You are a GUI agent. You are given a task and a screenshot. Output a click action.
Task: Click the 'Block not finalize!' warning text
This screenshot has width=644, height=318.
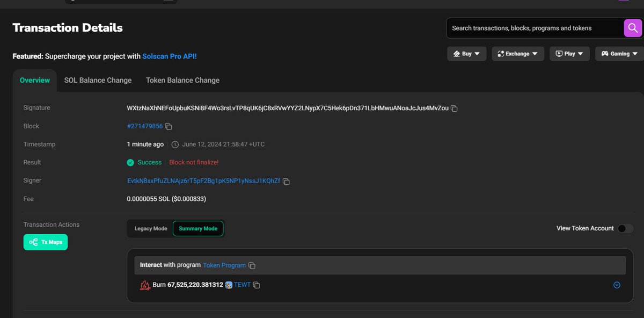(x=194, y=162)
